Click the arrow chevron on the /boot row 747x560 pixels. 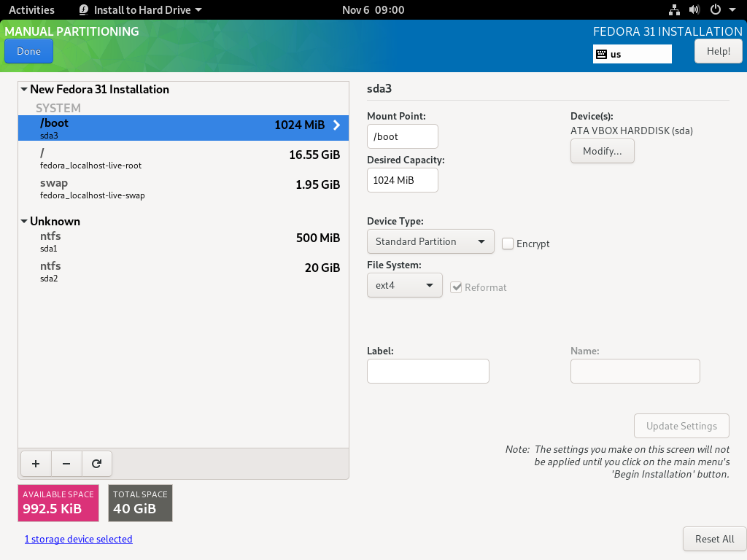click(x=337, y=125)
